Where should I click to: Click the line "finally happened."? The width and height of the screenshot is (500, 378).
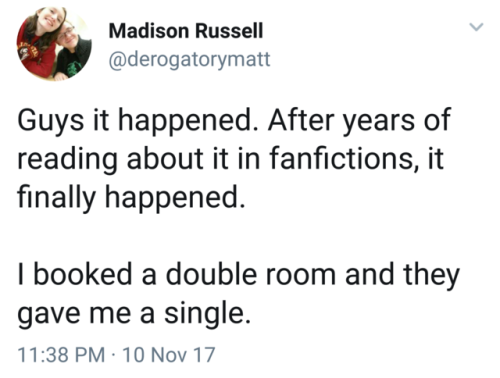[x=131, y=197]
